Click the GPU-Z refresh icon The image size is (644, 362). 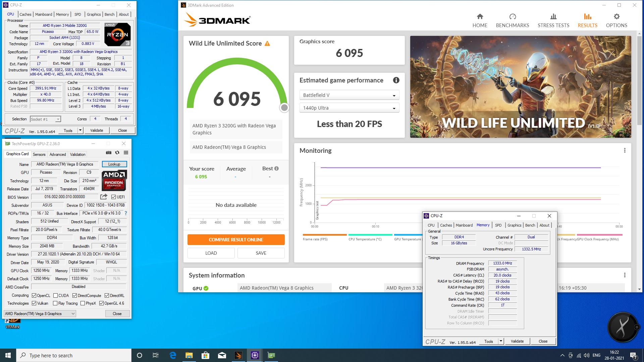tap(117, 153)
